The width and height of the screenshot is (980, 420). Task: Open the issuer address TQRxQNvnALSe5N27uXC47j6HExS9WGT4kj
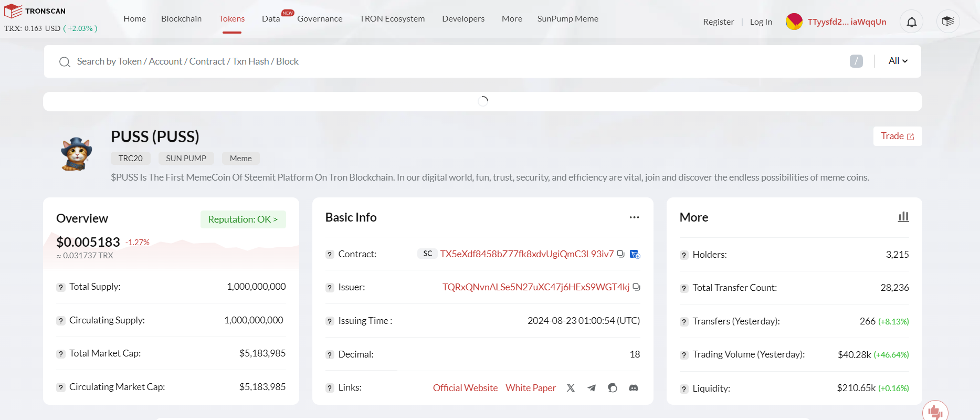[535, 287]
